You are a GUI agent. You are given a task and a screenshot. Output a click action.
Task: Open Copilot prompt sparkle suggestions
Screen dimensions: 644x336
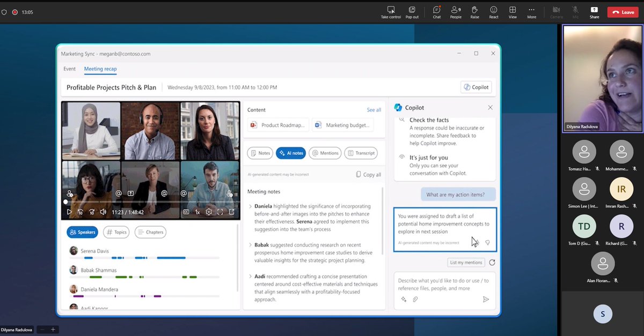(404, 300)
